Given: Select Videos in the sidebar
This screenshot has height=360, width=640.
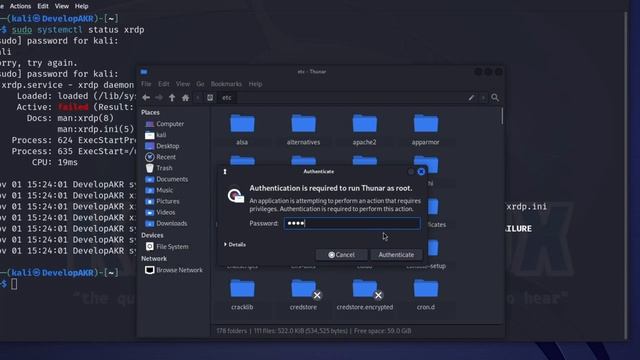Looking at the screenshot, I should tap(160, 212).
